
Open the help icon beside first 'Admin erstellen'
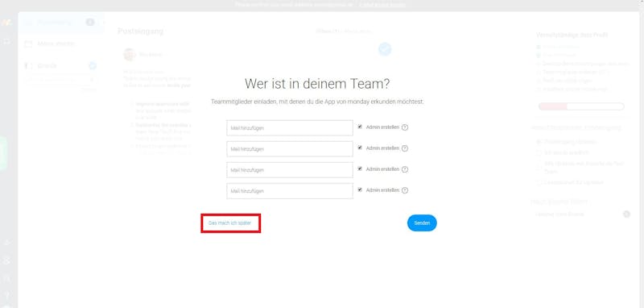point(405,127)
